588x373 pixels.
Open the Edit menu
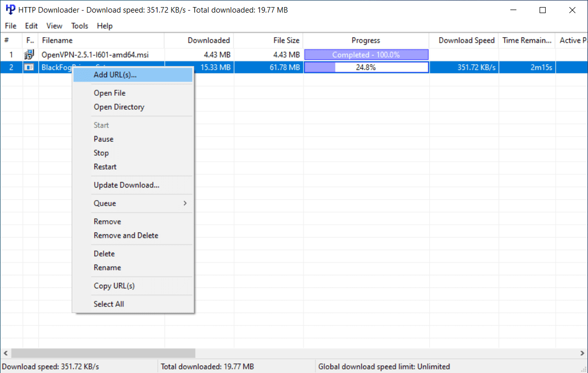pyautogui.click(x=31, y=26)
